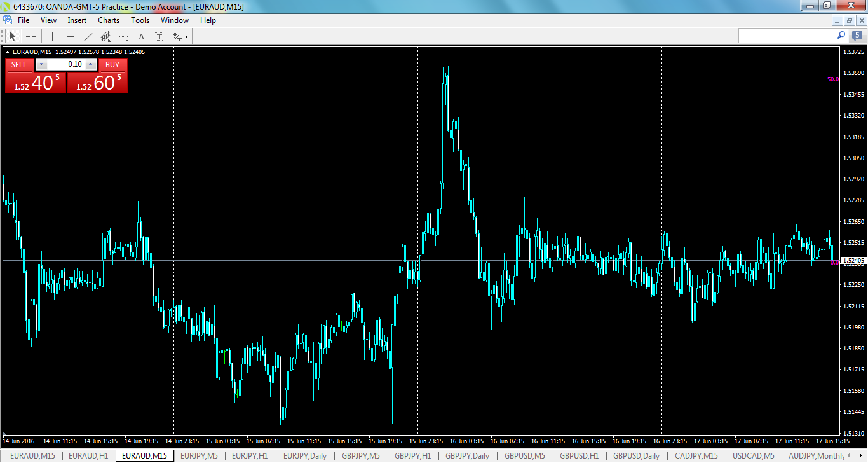Click the search magnifier icon
The image size is (868, 463).
point(841,36)
